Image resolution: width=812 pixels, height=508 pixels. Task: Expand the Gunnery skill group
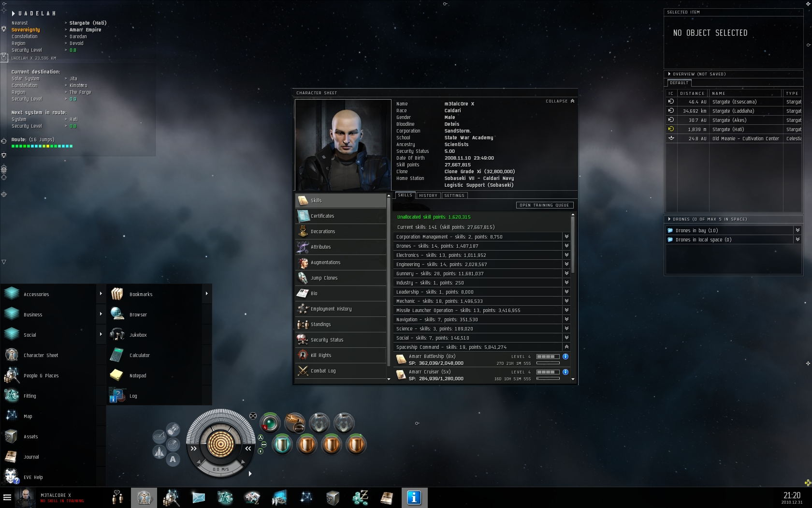(566, 273)
